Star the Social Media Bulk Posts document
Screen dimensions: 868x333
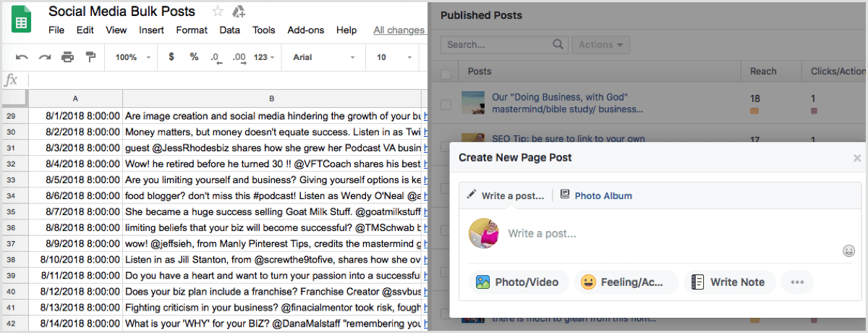[x=218, y=12]
